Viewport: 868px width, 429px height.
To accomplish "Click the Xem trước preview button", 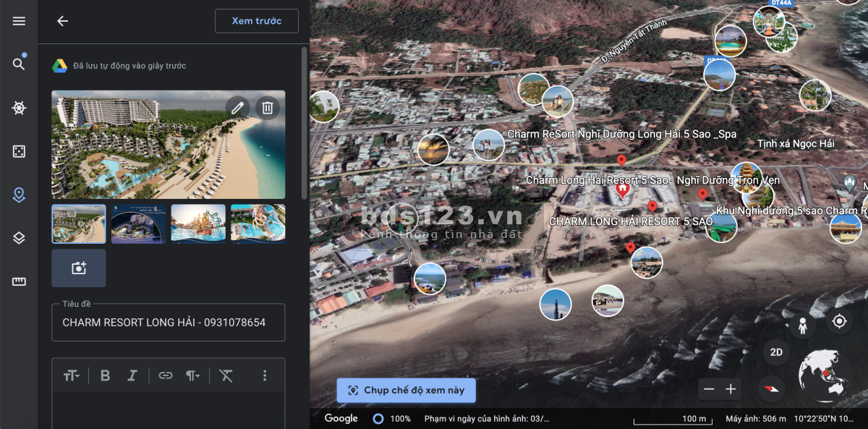I will tap(257, 21).
